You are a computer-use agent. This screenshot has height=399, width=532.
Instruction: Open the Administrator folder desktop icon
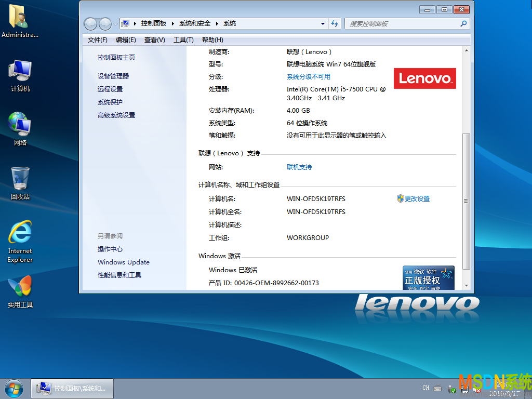tap(20, 21)
